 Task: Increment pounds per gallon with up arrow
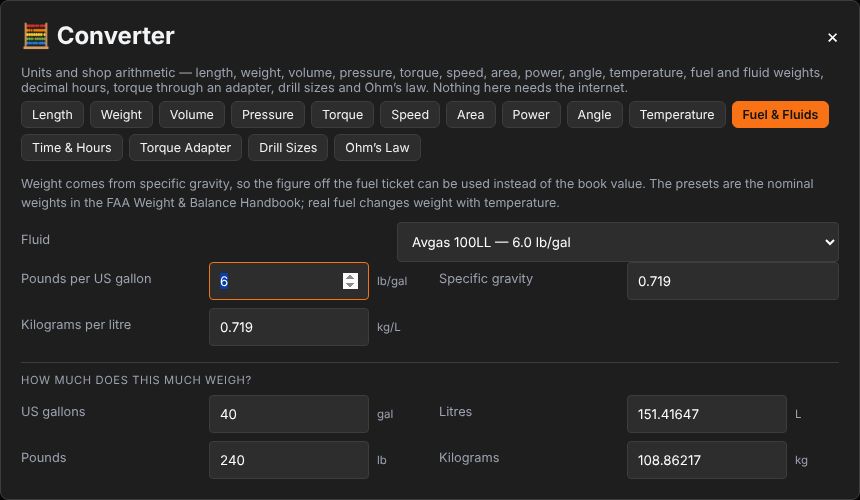point(350,277)
